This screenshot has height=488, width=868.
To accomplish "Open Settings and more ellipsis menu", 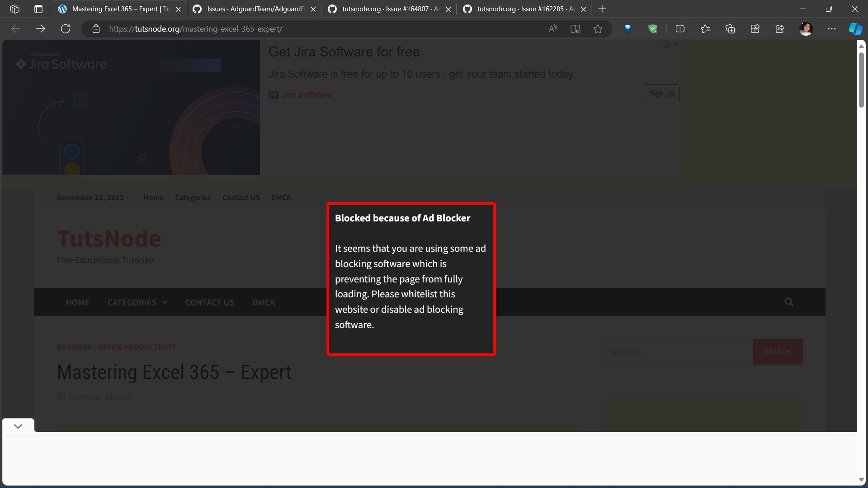I will click(x=831, y=29).
